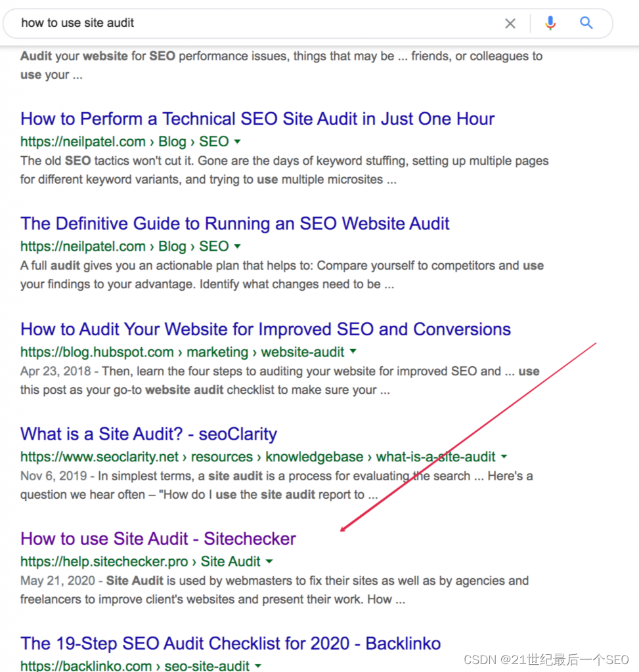Click the snippet dated 'Apr 23, 2018'

[x=280, y=380]
